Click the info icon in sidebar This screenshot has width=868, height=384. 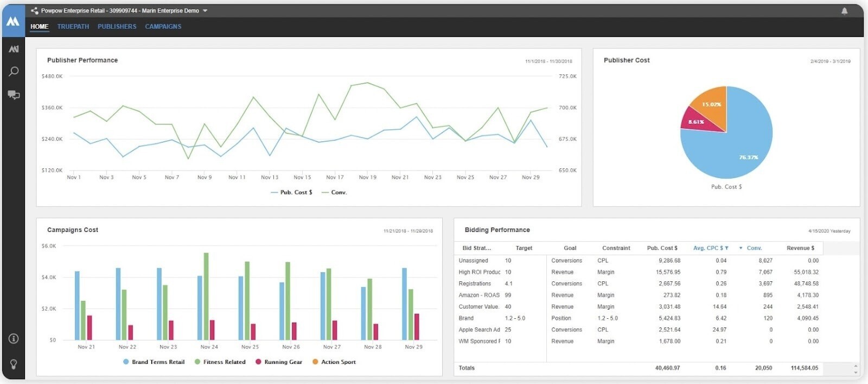[14, 338]
